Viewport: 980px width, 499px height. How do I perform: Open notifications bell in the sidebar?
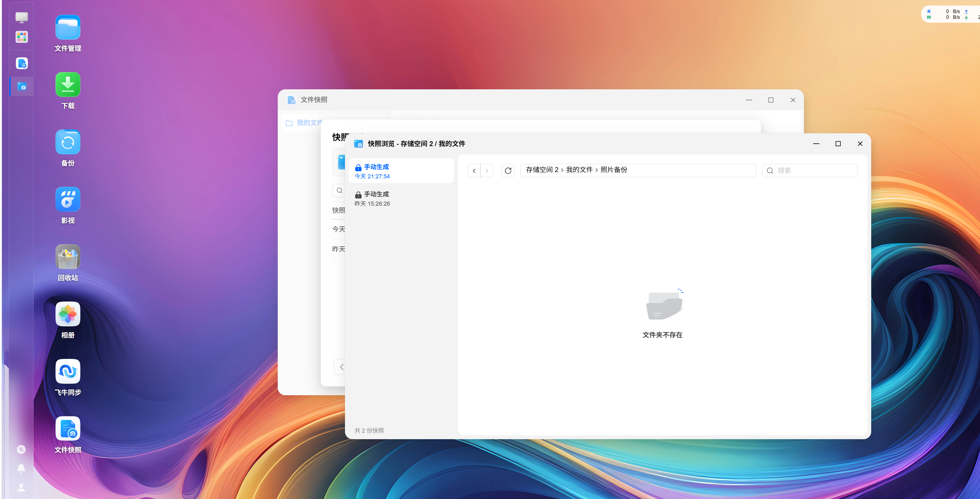pos(21,468)
